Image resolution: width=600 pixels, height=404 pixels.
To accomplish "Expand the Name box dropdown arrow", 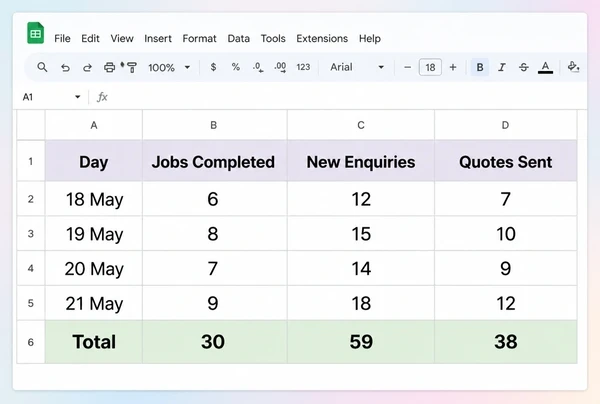I will tap(78, 97).
